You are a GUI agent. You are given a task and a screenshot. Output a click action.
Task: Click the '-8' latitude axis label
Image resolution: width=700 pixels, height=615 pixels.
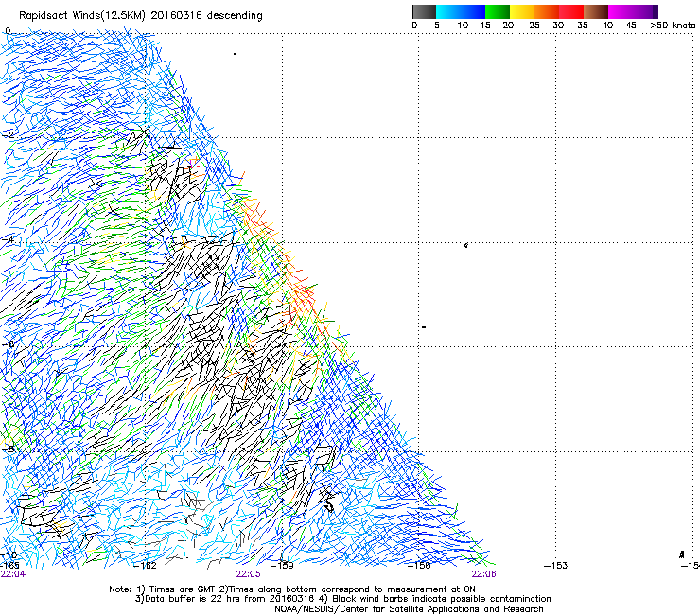coord(9,448)
